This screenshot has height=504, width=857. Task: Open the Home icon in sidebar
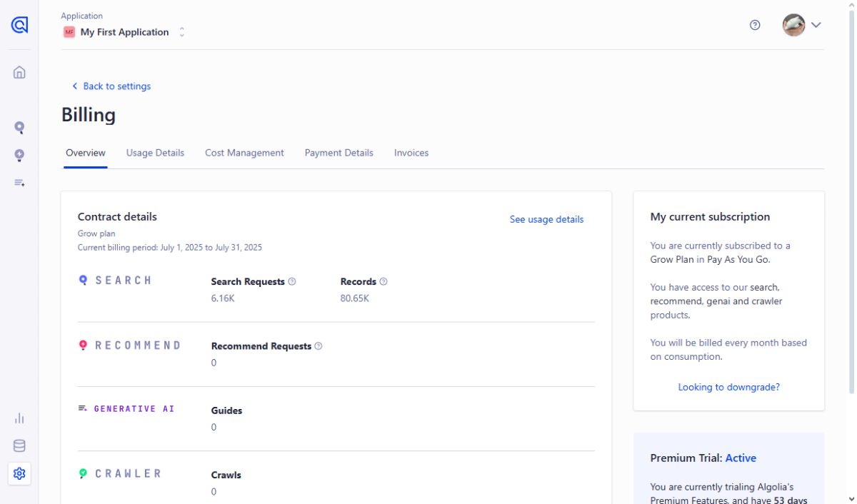[x=19, y=72]
